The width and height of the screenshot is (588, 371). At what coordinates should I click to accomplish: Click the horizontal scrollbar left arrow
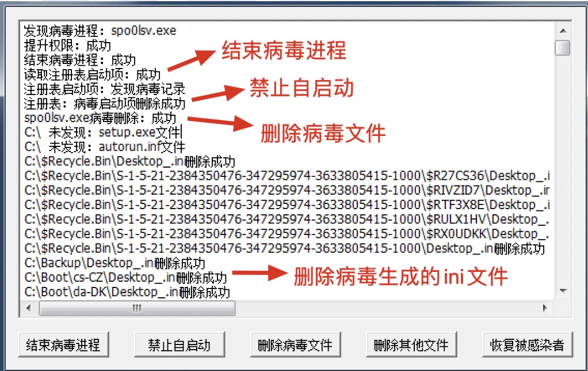pyautogui.click(x=29, y=308)
